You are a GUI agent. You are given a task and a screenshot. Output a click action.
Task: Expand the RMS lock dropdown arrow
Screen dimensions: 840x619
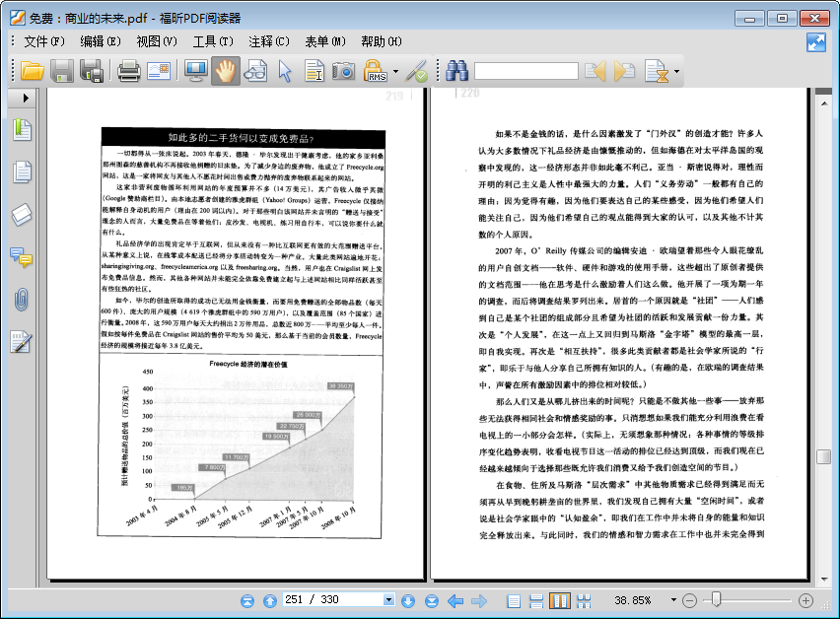pyautogui.click(x=395, y=71)
